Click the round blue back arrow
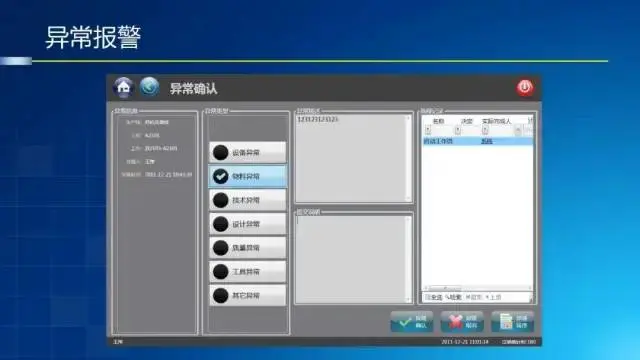Viewport: 640px width, 360px height. (x=149, y=87)
